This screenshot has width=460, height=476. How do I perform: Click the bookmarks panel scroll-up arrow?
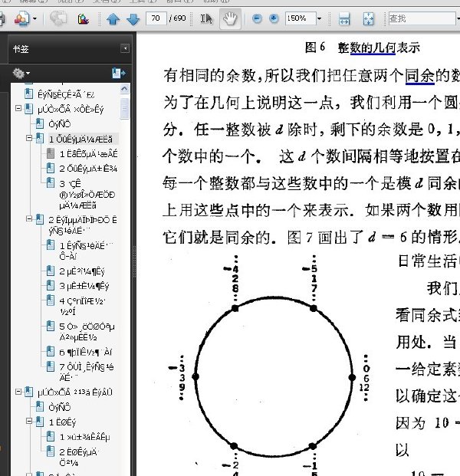[124, 89]
